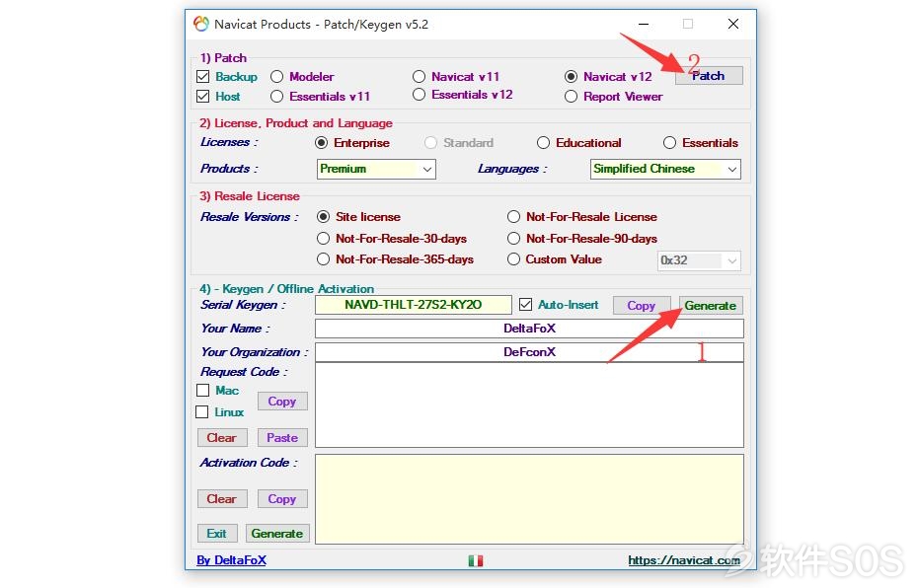Click inside the Activation Code text area

point(529,499)
